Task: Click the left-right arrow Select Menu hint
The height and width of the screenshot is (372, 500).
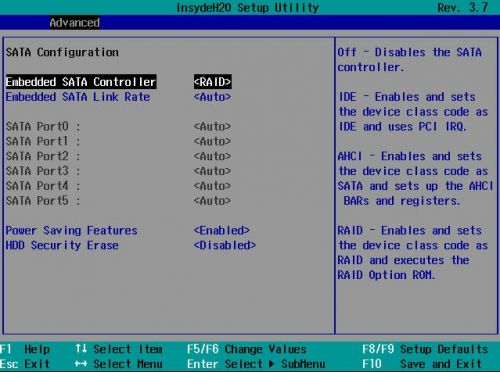Action: click(x=119, y=364)
